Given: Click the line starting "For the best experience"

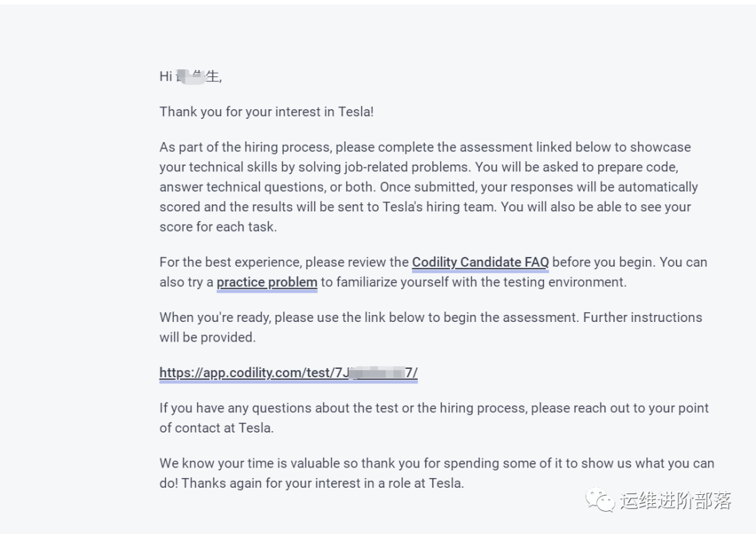Looking at the screenshot, I should pyautogui.click(x=284, y=262).
